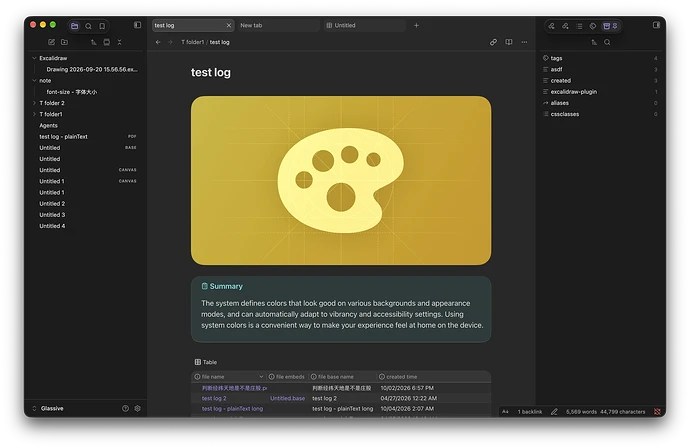Create a new folder
Screen dimensions: 690x448
tap(65, 42)
